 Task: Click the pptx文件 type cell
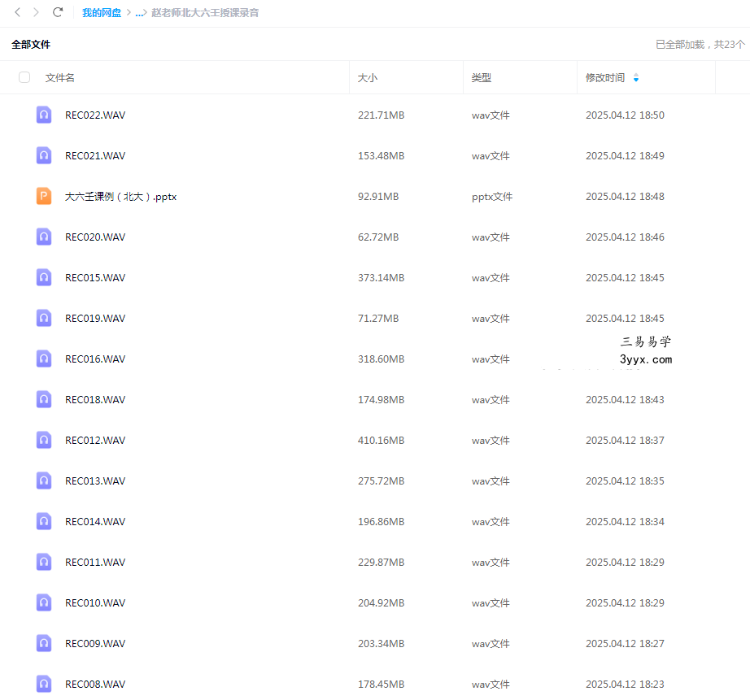[492, 197]
